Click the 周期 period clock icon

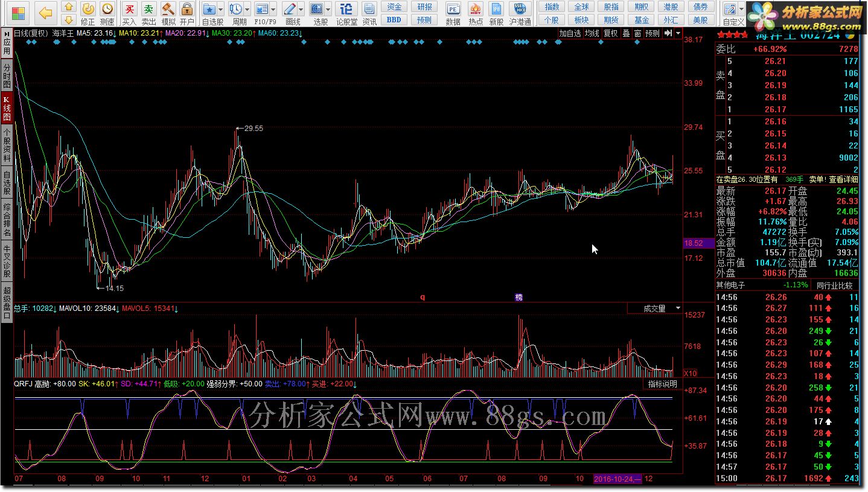236,10
